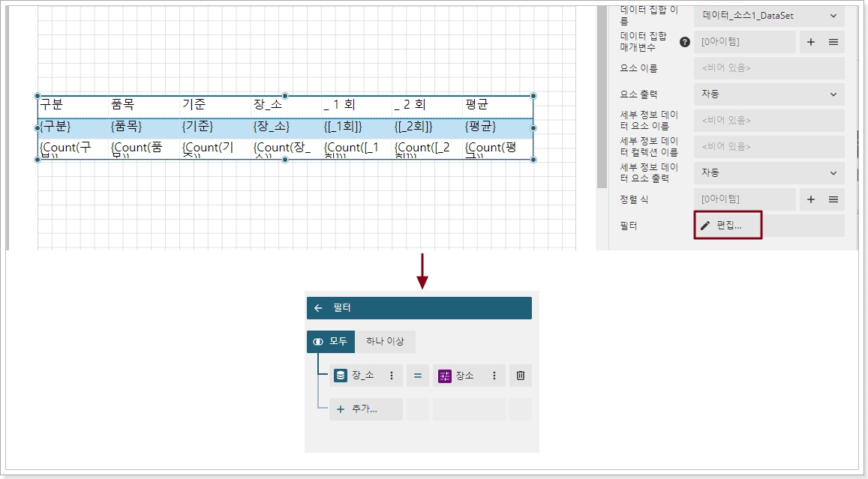
Task: Open three-dot menu for 장_소 field
Action: [391, 376]
